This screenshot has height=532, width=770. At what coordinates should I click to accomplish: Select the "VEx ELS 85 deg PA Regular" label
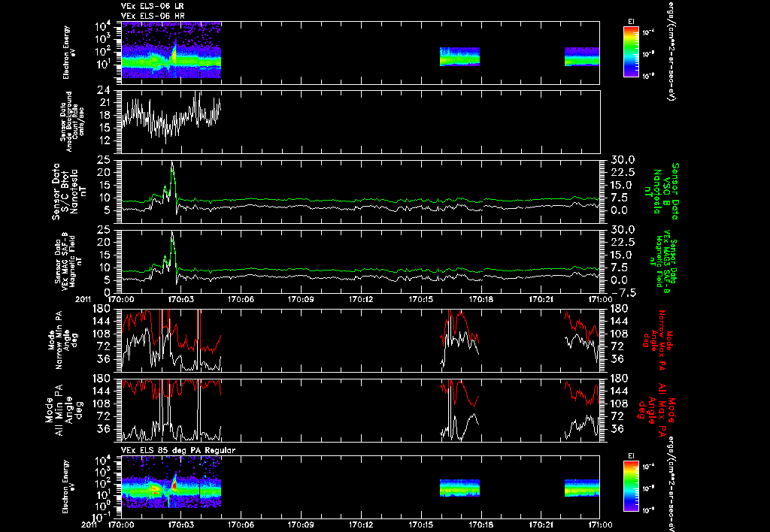(x=178, y=450)
